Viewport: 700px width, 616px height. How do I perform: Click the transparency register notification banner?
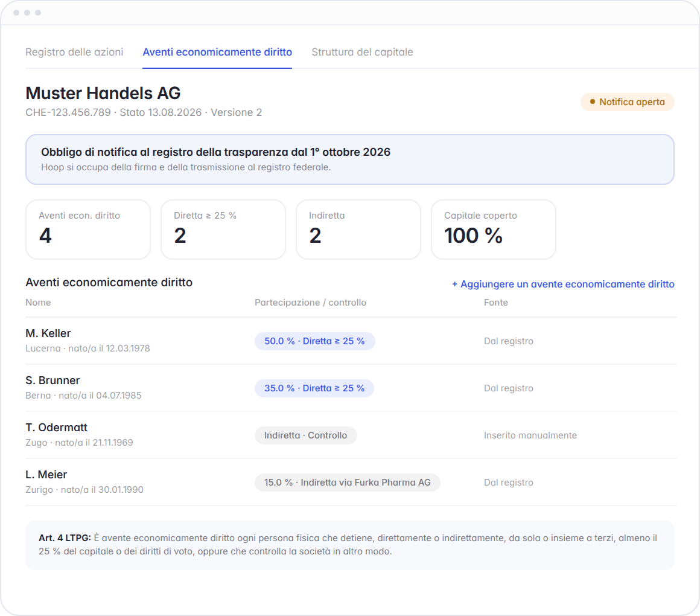pyautogui.click(x=349, y=159)
